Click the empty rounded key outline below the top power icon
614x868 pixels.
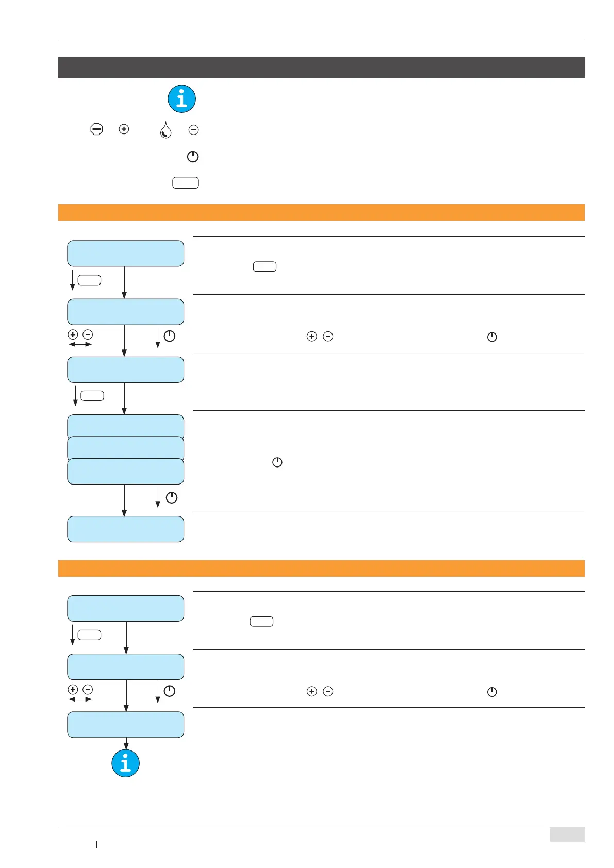click(x=186, y=183)
